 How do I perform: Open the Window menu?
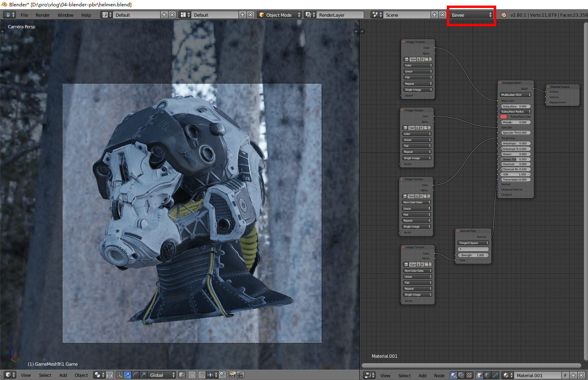point(66,15)
